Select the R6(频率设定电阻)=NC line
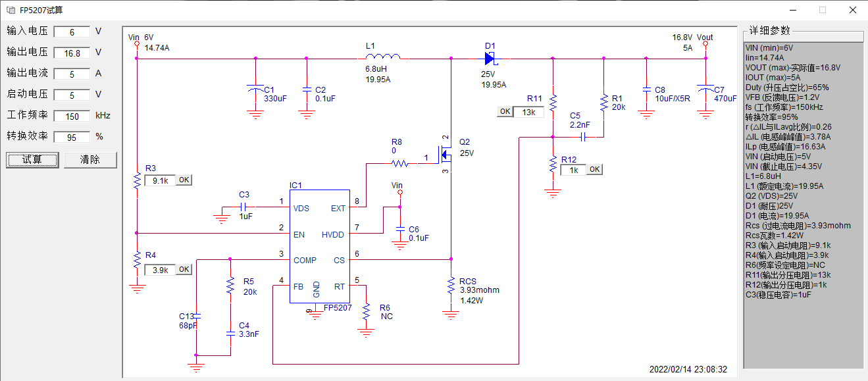The height and width of the screenshot is (381, 868). click(786, 265)
